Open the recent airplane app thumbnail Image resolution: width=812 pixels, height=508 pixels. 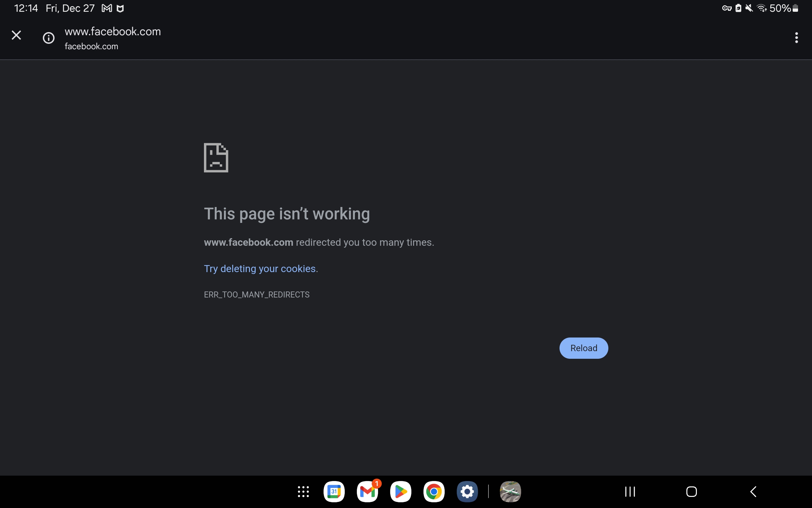pos(510,491)
